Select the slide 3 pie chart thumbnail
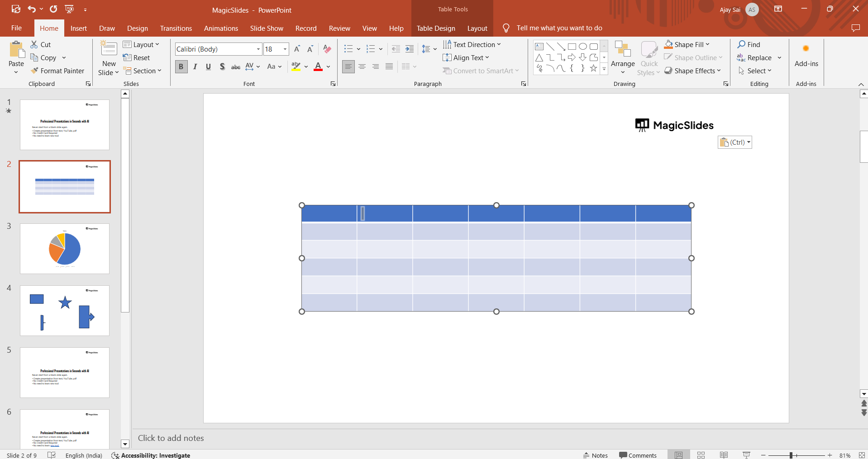The width and height of the screenshot is (868, 459). 65,248
